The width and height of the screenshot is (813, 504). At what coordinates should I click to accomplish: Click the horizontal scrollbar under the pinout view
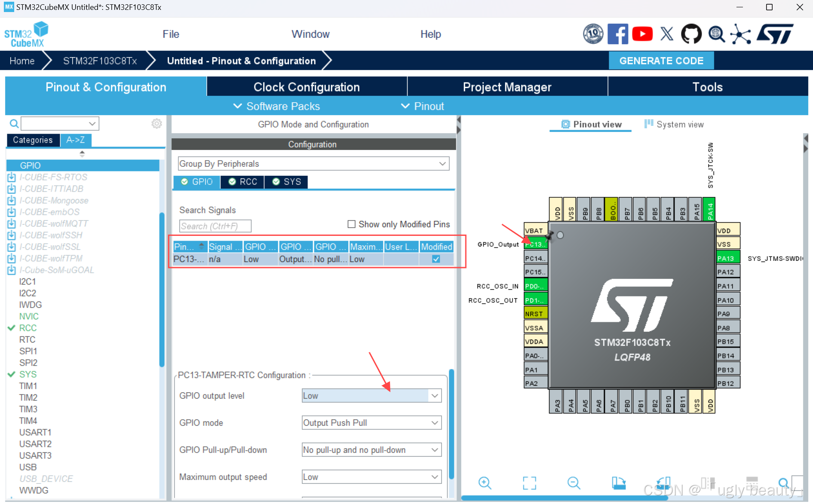pos(564,498)
